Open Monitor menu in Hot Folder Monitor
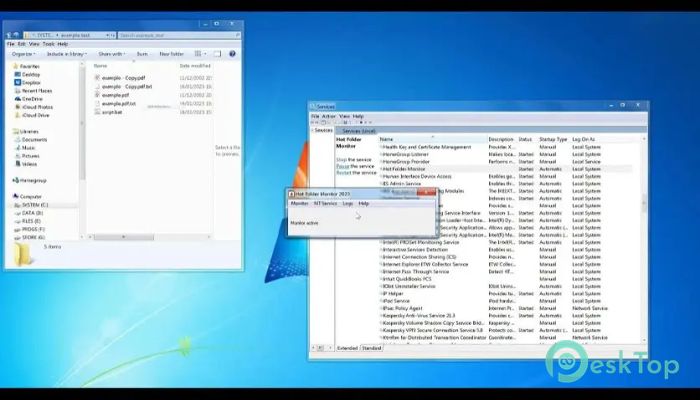The image size is (700, 400). click(299, 204)
